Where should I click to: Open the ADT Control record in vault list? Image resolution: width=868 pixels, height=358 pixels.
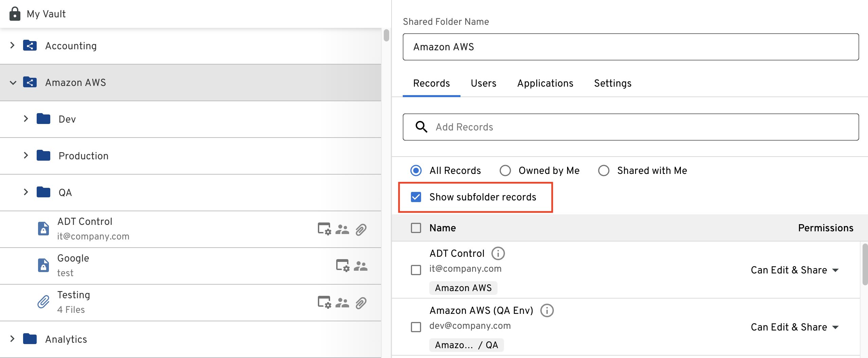pos(191,229)
